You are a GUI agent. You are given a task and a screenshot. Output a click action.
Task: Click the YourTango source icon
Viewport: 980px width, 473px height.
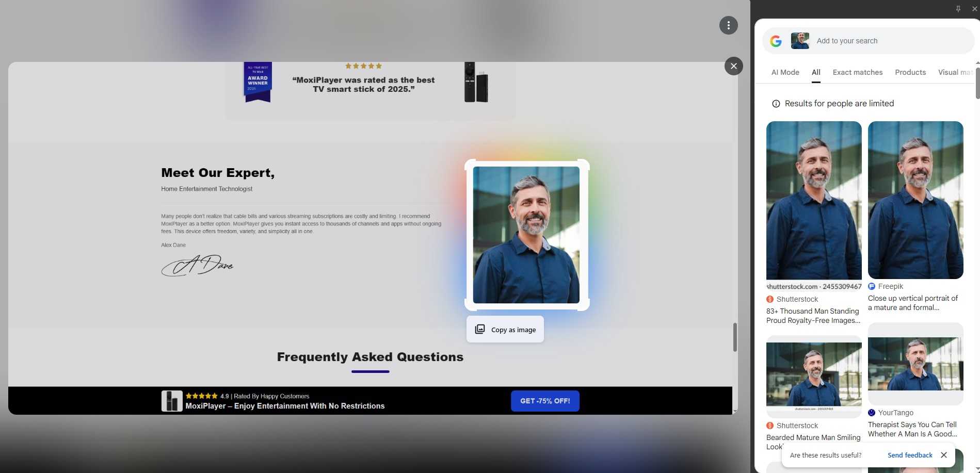click(x=872, y=413)
